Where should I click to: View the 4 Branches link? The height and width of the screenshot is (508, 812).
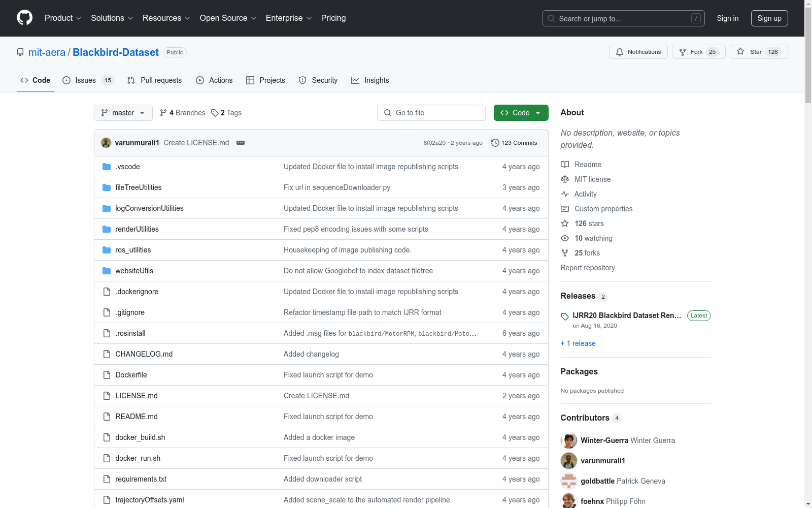[x=183, y=113]
